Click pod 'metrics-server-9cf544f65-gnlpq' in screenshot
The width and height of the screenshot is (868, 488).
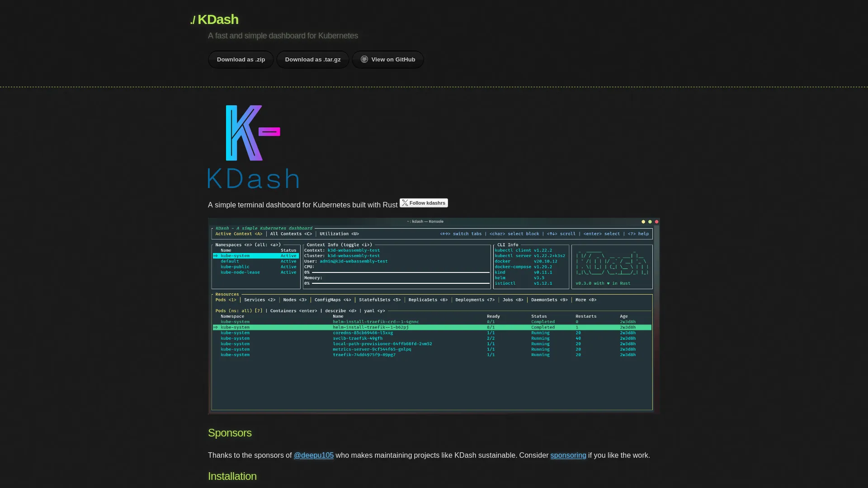coord(372,349)
